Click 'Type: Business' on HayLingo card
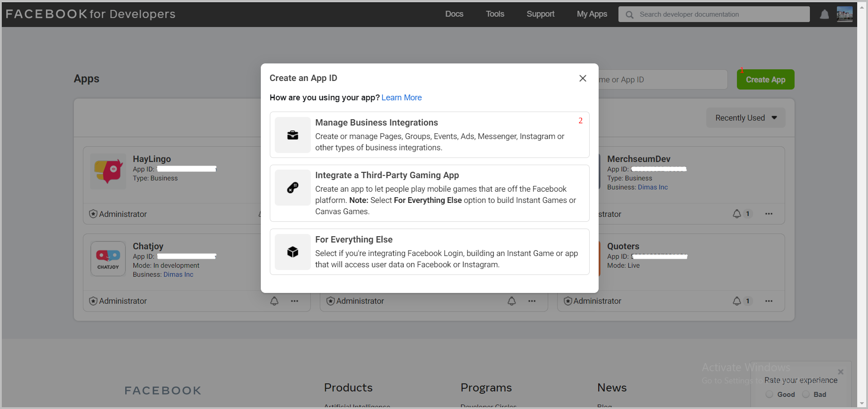 (155, 178)
